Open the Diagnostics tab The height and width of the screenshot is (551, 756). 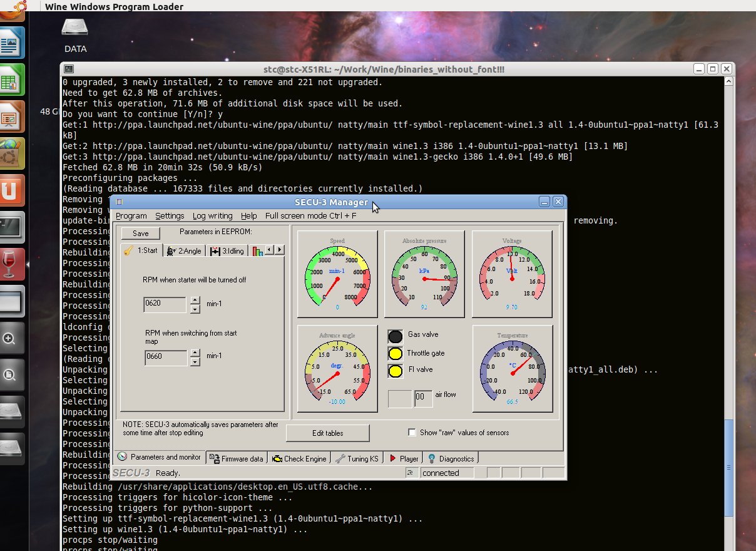coord(451,458)
